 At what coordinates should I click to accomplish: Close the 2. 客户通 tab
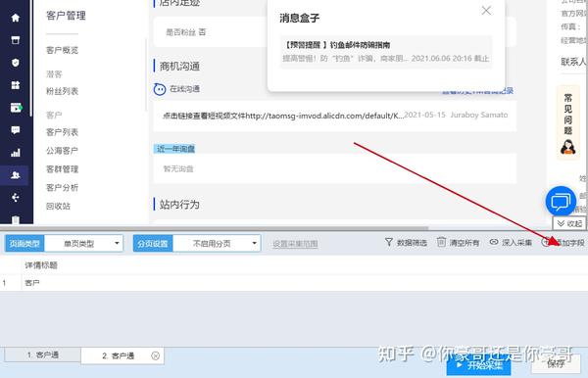point(155,355)
